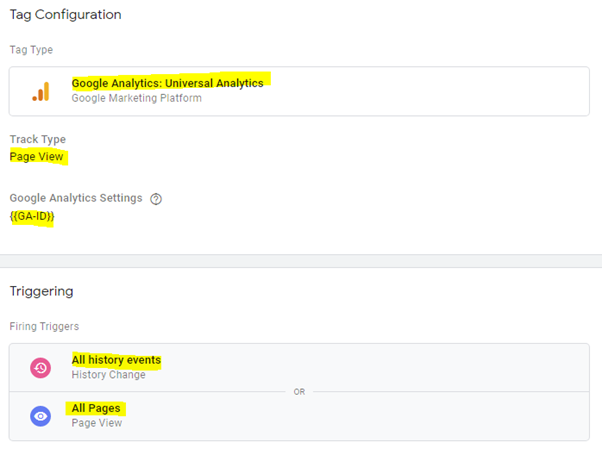Viewport: 602px width, 455px height.
Task: Click the Google Marketing Platform subtitle
Action: pyautogui.click(x=136, y=98)
